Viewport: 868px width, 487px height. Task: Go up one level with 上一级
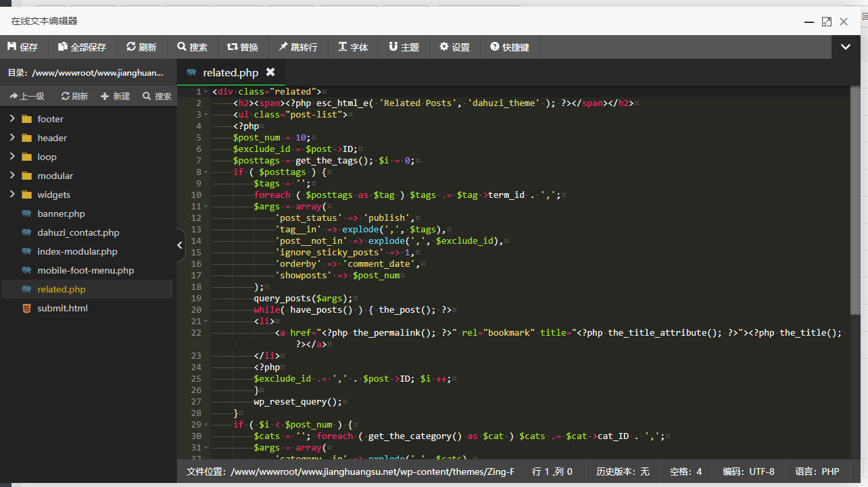[x=27, y=97]
